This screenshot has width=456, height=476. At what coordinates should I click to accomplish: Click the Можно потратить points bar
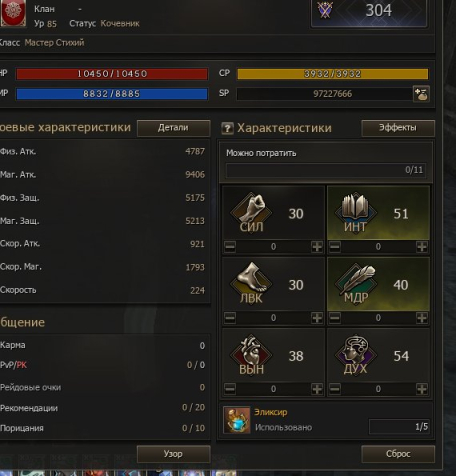(326, 170)
